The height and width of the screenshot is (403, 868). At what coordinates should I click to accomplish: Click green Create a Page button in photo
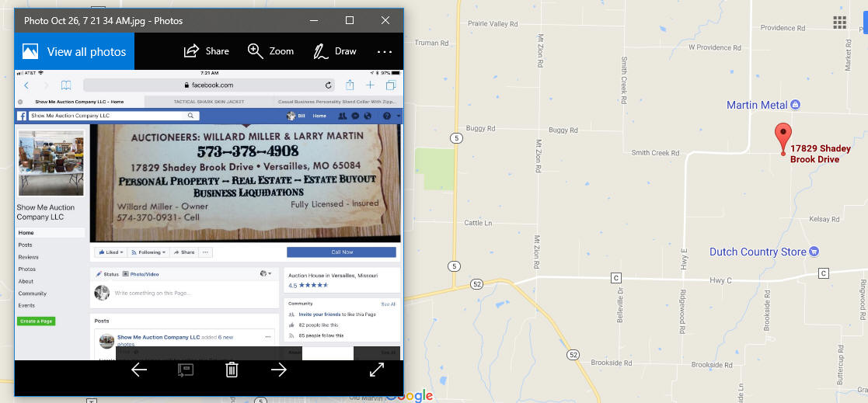36,321
